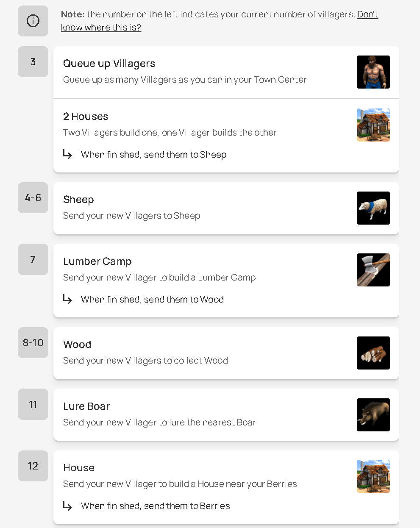Click the Wood logs icon
420x528 pixels.
pos(373,353)
